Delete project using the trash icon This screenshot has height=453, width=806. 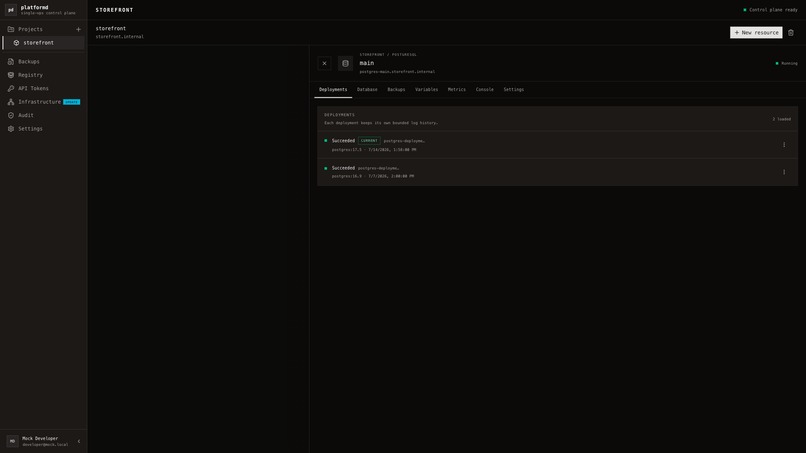pos(791,32)
